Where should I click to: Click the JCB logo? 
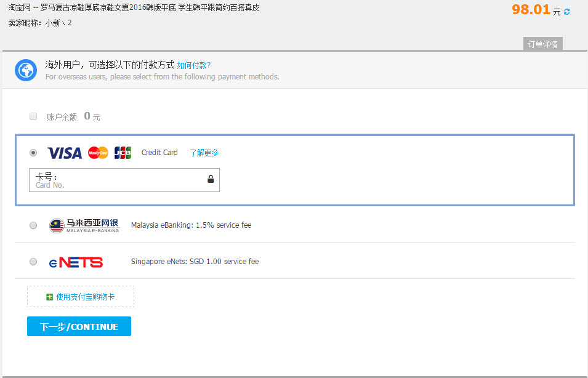click(123, 153)
